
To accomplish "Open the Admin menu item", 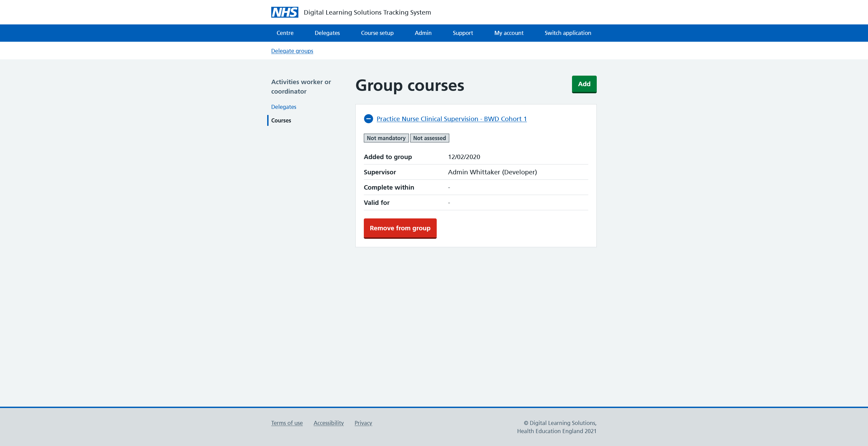I will [x=423, y=33].
